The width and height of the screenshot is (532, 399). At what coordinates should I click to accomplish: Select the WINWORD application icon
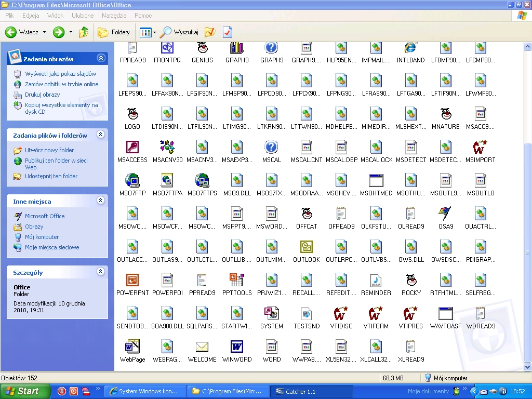(x=237, y=347)
